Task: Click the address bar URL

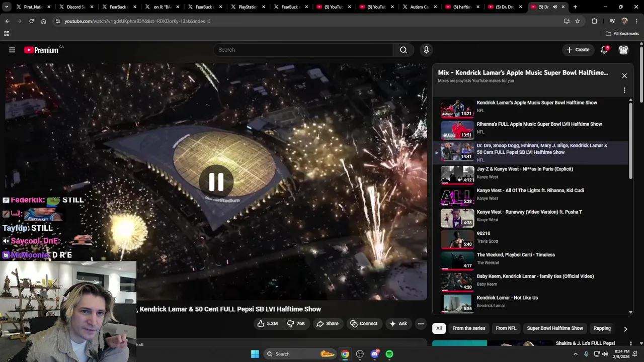Action: (137, 21)
